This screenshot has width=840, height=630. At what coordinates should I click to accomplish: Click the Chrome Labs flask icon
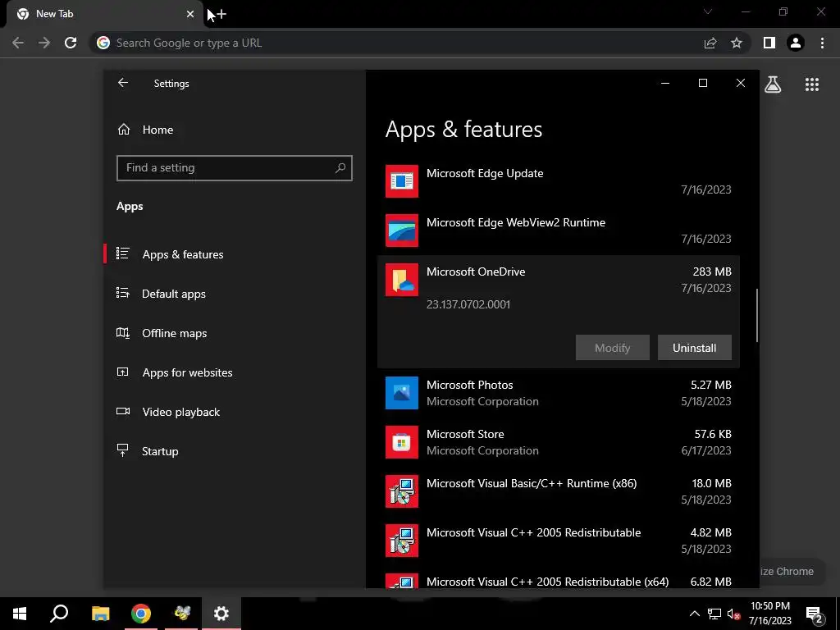[773, 84]
